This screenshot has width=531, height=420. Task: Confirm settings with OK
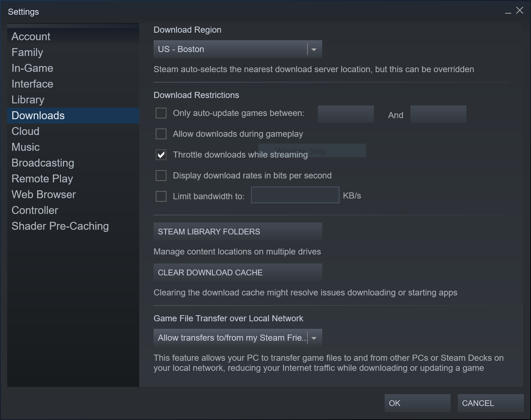coord(418,403)
